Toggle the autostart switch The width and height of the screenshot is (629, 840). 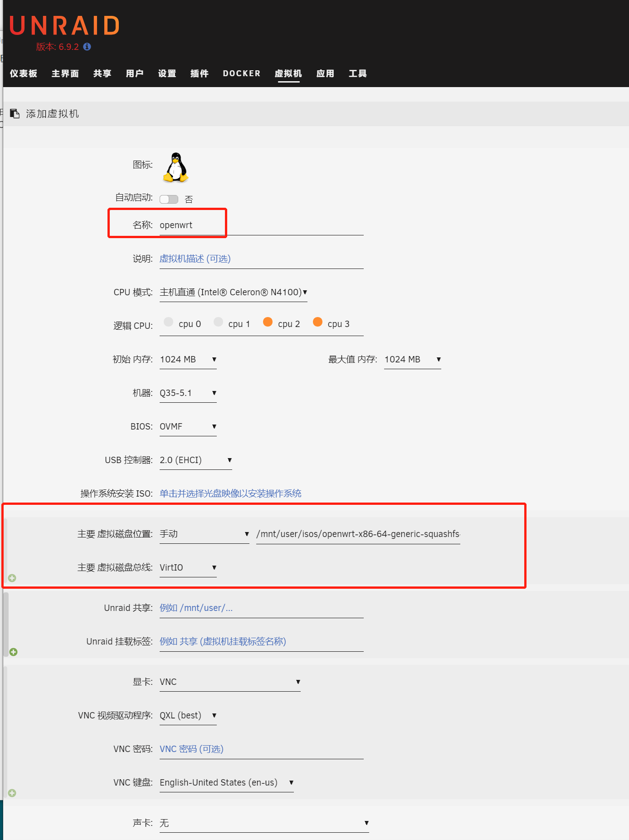169,199
